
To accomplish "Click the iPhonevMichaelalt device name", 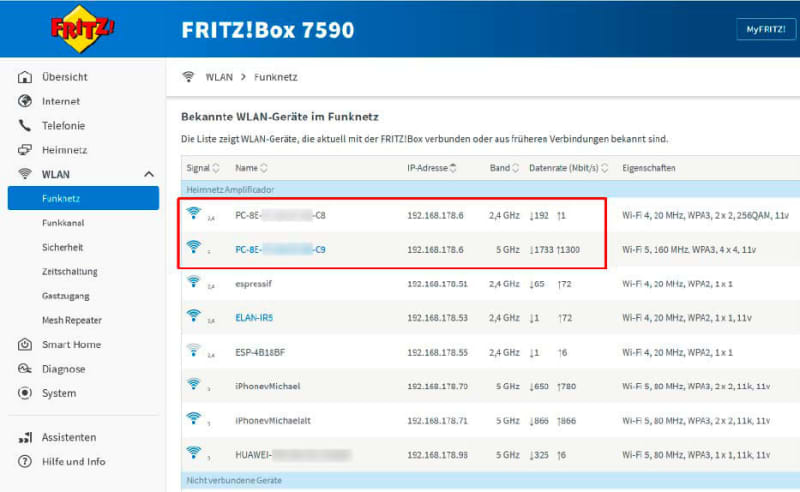I will tap(272, 421).
